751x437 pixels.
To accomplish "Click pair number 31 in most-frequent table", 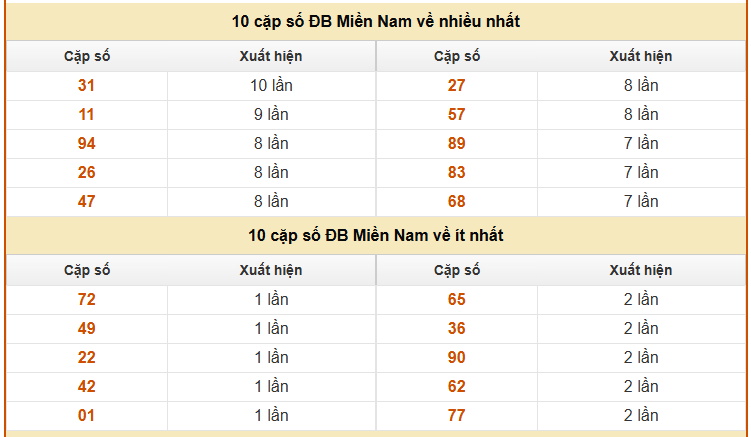I will click(86, 86).
